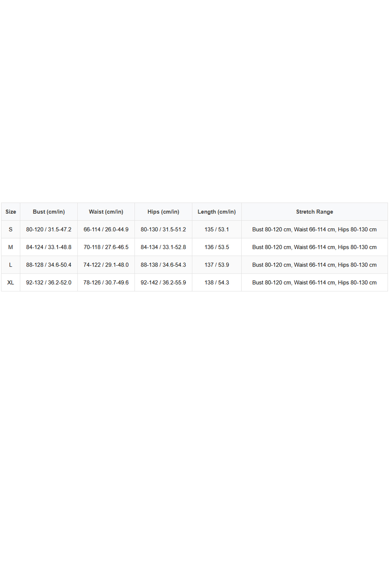Click hips value 80-130 / 31.5-51.2
This screenshot has width=392, height=588.
[x=163, y=230]
